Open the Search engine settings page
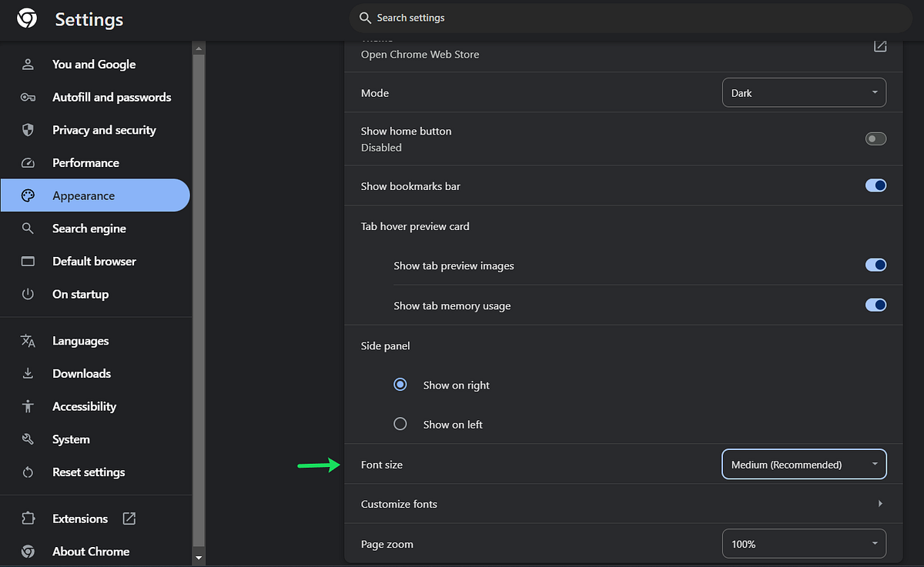The height and width of the screenshot is (567, 924). tap(89, 228)
